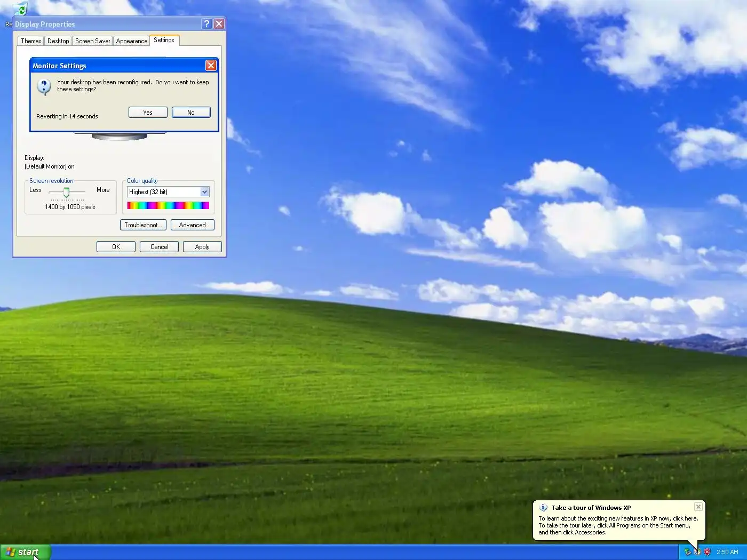The width and height of the screenshot is (747, 560).
Task: Click the screen resolution slider thumb
Action: (67, 192)
